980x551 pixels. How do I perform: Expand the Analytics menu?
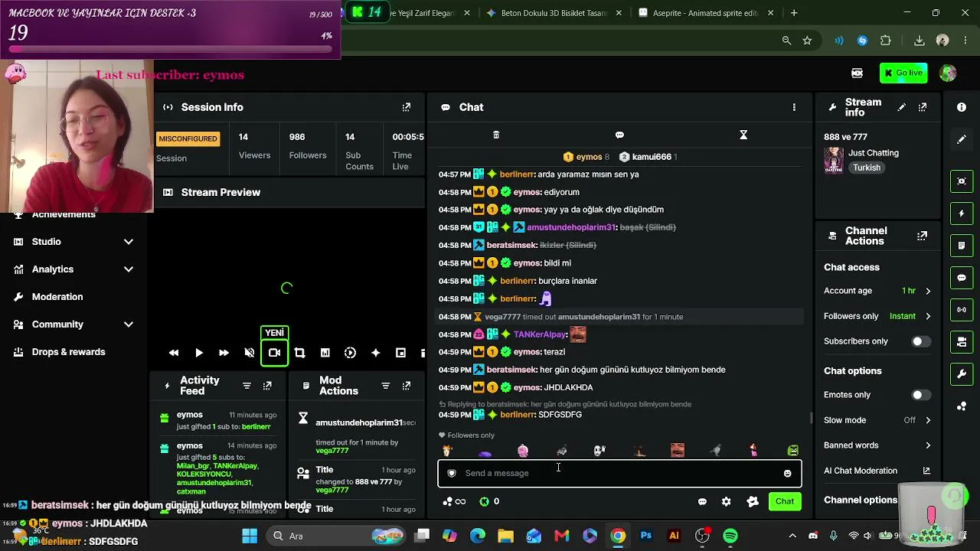[73, 269]
